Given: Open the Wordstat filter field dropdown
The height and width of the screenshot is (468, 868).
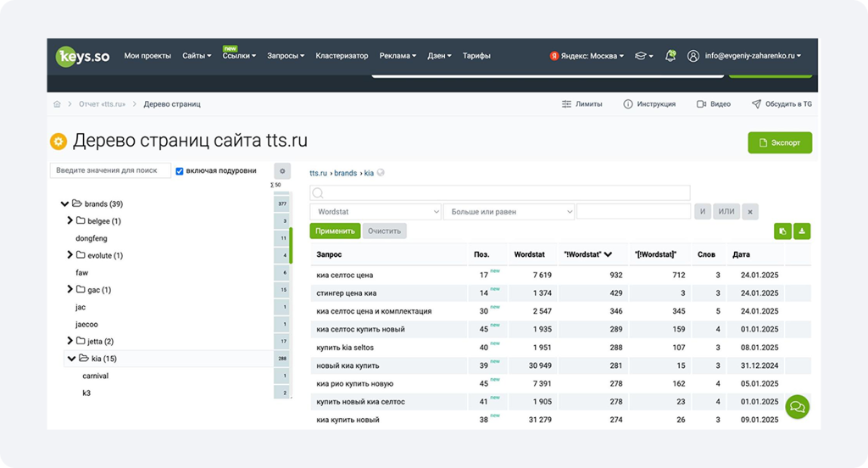Looking at the screenshot, I should click(x=376, y=212).
